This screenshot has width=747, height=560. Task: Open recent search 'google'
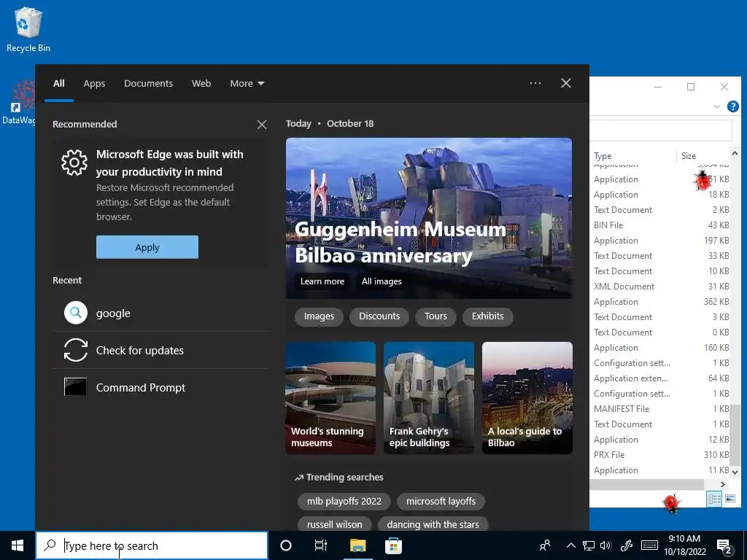160,313
